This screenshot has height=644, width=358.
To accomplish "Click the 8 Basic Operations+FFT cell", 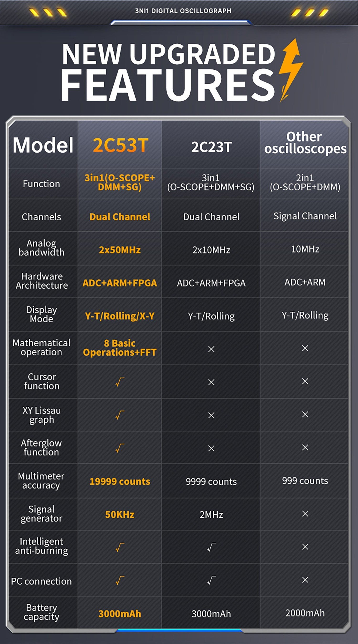I will click(x=120, y=348).
